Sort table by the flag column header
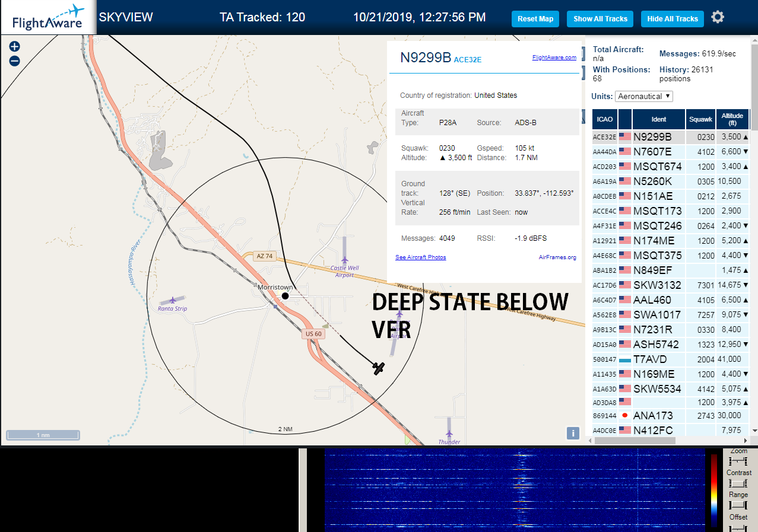This screenshot has height=532, width=758. [x=625, y=119]
